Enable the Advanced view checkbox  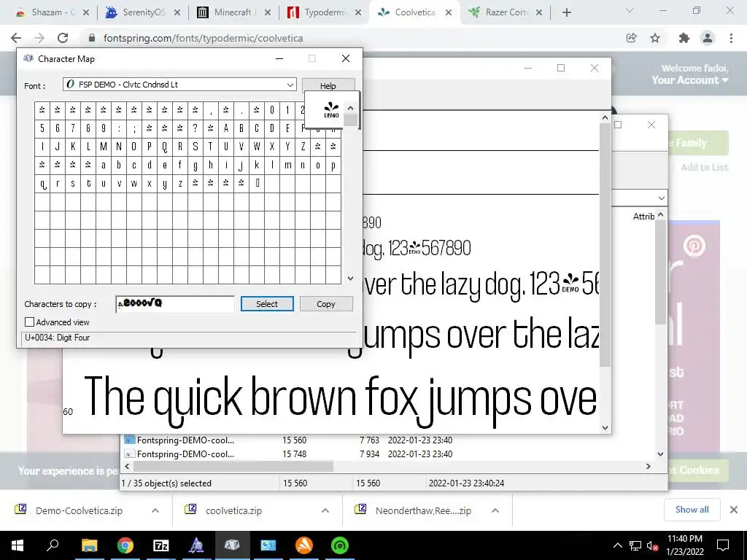point(29,322)
